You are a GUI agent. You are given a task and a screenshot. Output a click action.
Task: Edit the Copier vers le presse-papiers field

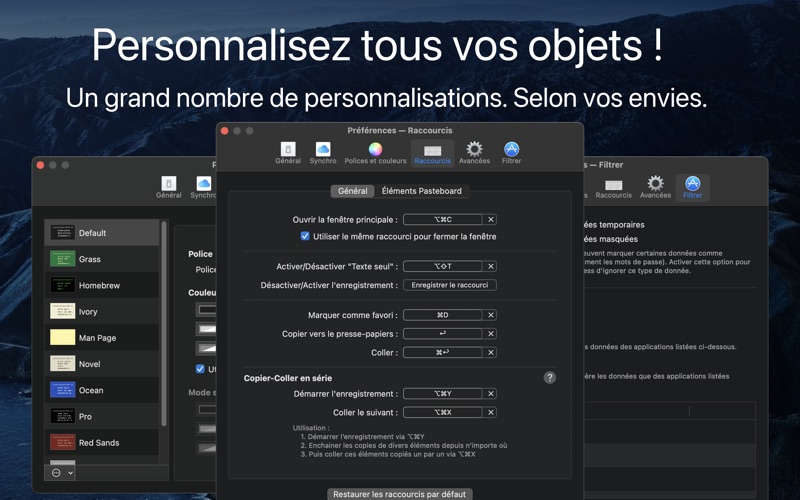coord(443,334)
